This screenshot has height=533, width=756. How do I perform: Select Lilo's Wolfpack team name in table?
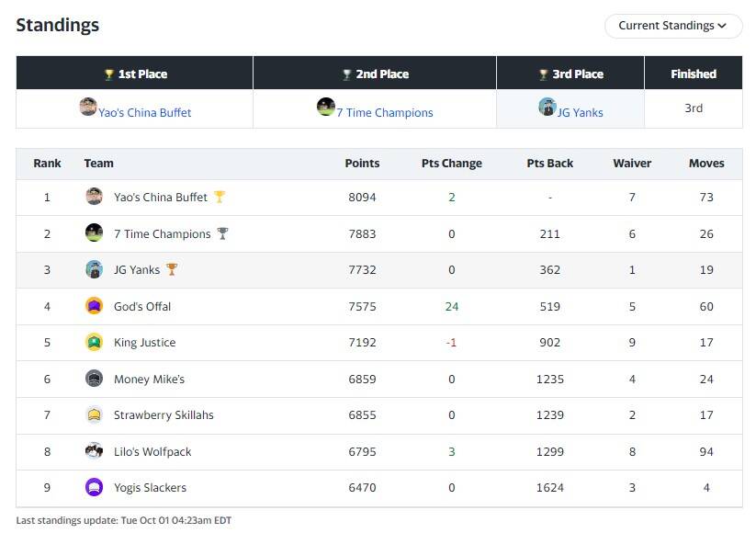pyautogui.click(x=152, y=452)
